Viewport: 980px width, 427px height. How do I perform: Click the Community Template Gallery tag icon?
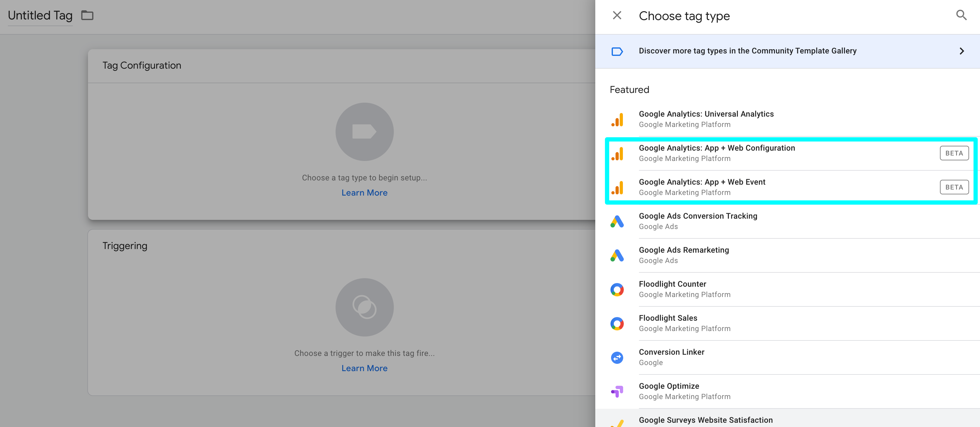click(x=617, y=51)
